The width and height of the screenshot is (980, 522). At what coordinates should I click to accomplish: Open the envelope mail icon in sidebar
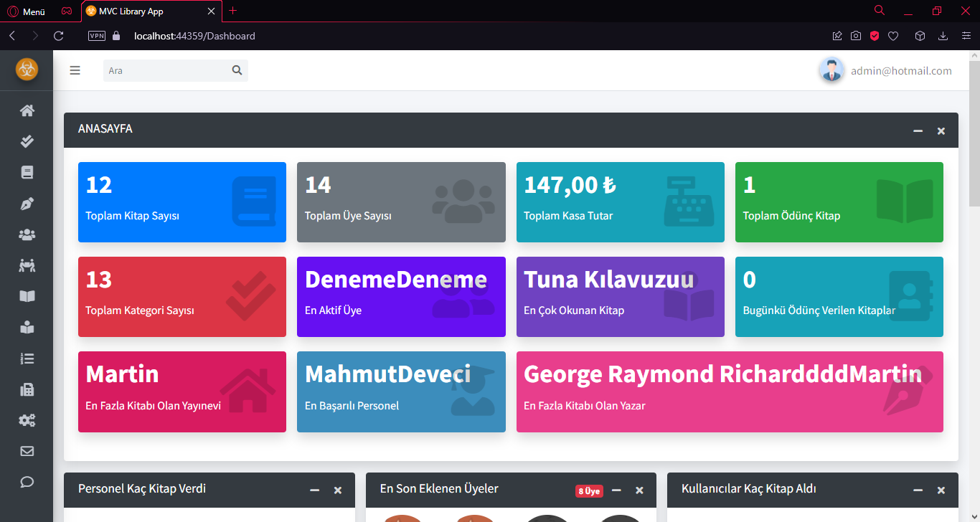27,451
